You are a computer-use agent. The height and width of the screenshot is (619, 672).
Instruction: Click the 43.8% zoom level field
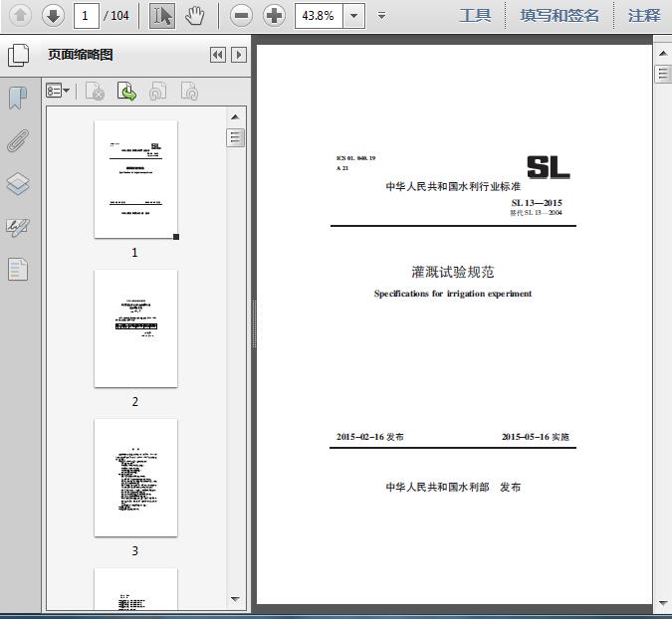click(x=319, y=16)
